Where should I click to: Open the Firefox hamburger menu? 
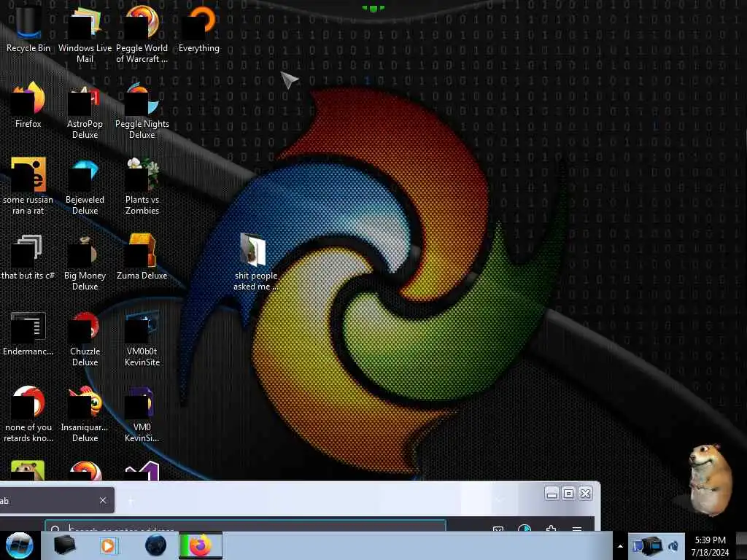576,528
